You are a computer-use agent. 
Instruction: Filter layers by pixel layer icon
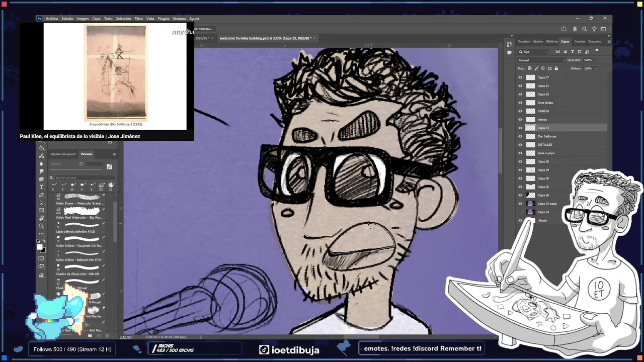pyautogui.click(x=558, y=51)
